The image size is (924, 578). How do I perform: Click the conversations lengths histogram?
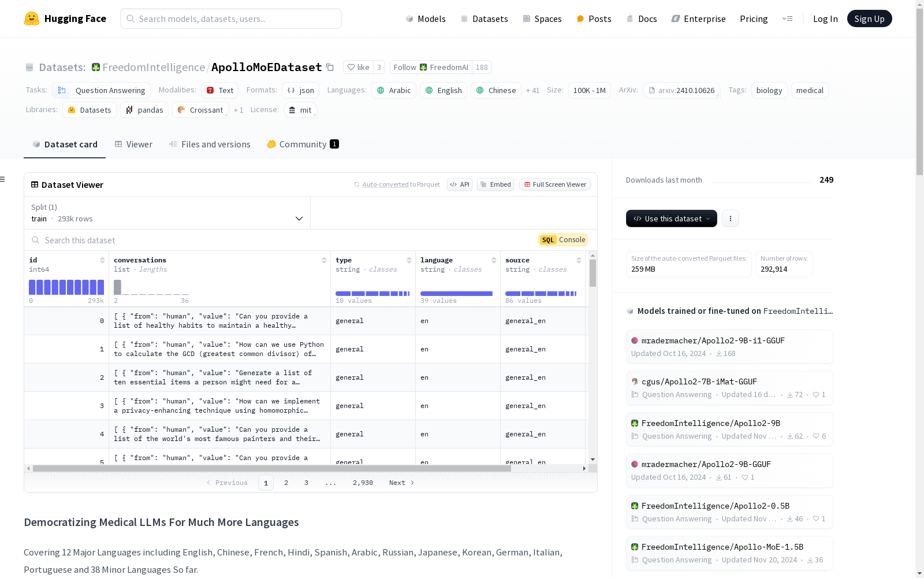pyautogui.click(x=151, y=287)
